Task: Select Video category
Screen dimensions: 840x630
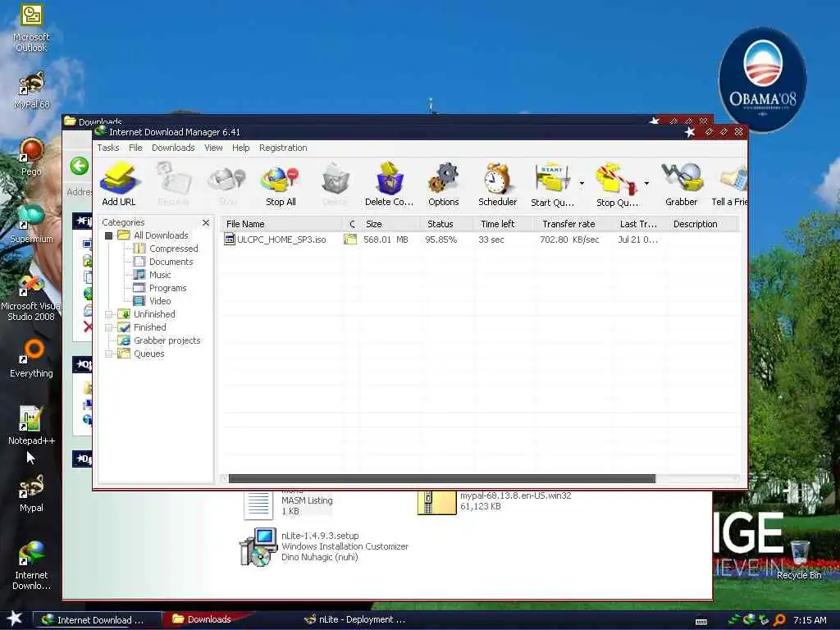Action: click(153, 301)
